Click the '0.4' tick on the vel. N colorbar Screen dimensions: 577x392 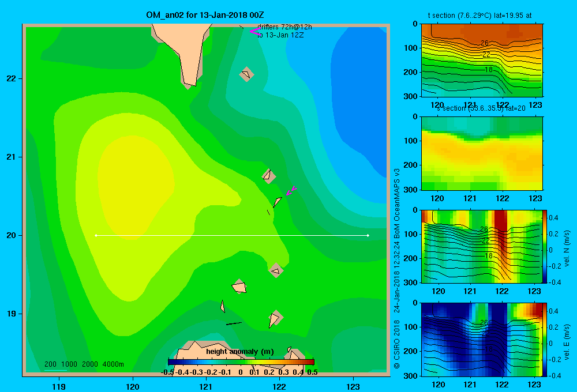(x=554, y=218)
